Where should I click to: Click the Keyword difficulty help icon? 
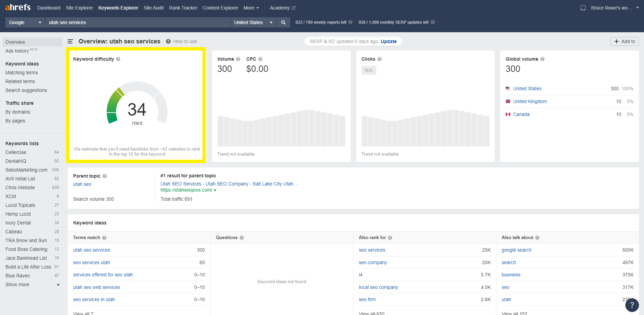(x=118, y=59)
